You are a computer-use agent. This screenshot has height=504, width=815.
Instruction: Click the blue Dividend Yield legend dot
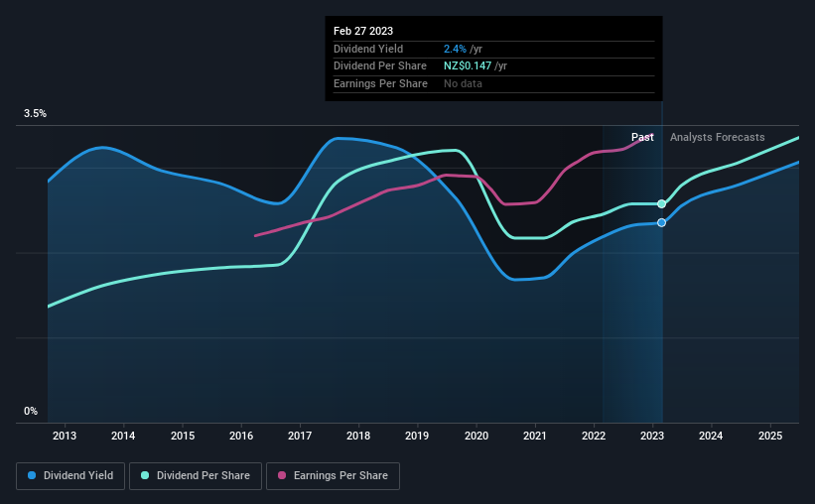(x=32, y=475)
